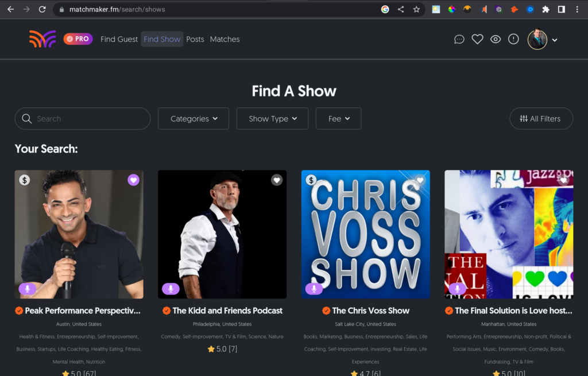Image resolution: width=588 pixels, height=376 pixels.
Task: Expand the Categories dropdown
Action: (194, 119)
